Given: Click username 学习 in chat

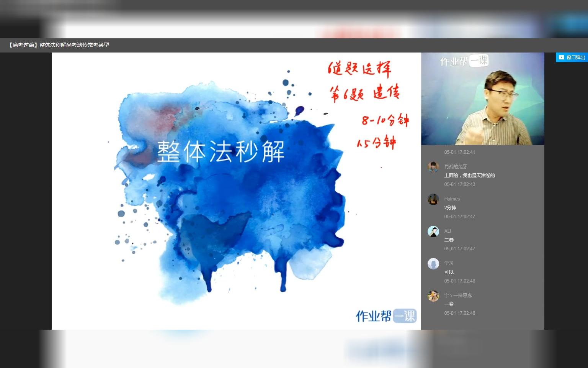Looking at the screenshot, I should pos(449,263).
